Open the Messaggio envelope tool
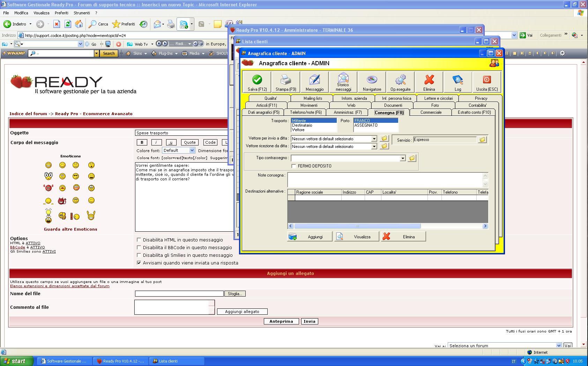This screenshot has height=366, width=588. (314, 82)
